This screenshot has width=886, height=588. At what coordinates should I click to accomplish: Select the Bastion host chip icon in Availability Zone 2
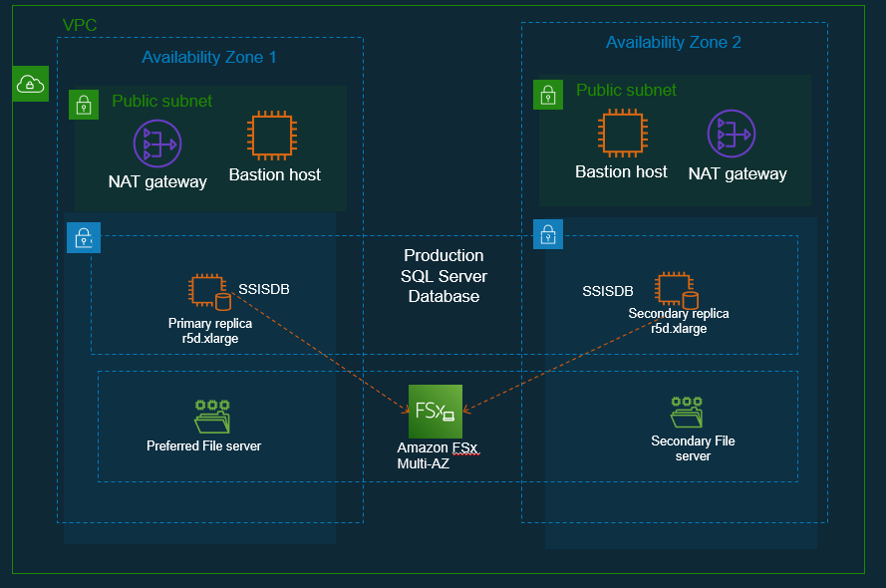pos(623,134)
